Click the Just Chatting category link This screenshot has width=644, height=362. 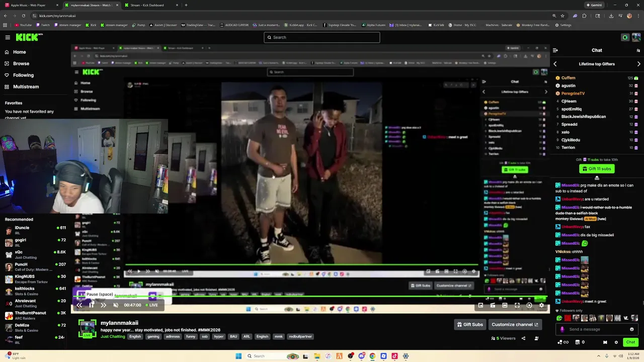point(113,336)
